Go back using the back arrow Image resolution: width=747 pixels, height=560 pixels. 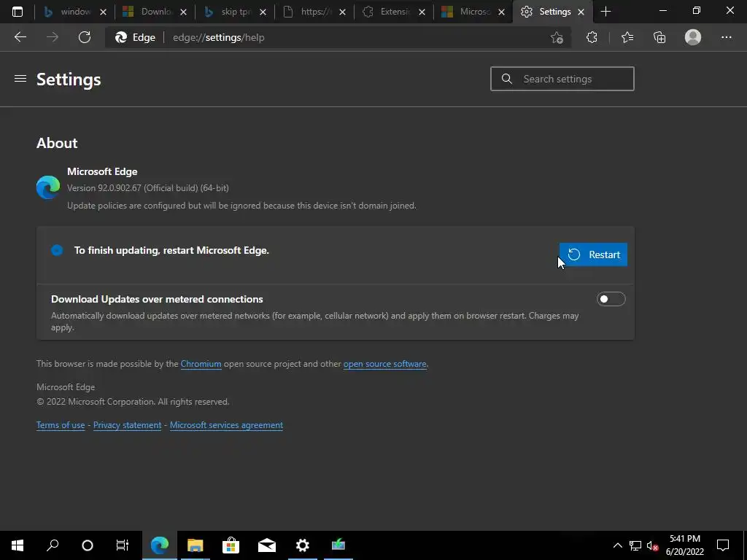(x=20, y=37)
